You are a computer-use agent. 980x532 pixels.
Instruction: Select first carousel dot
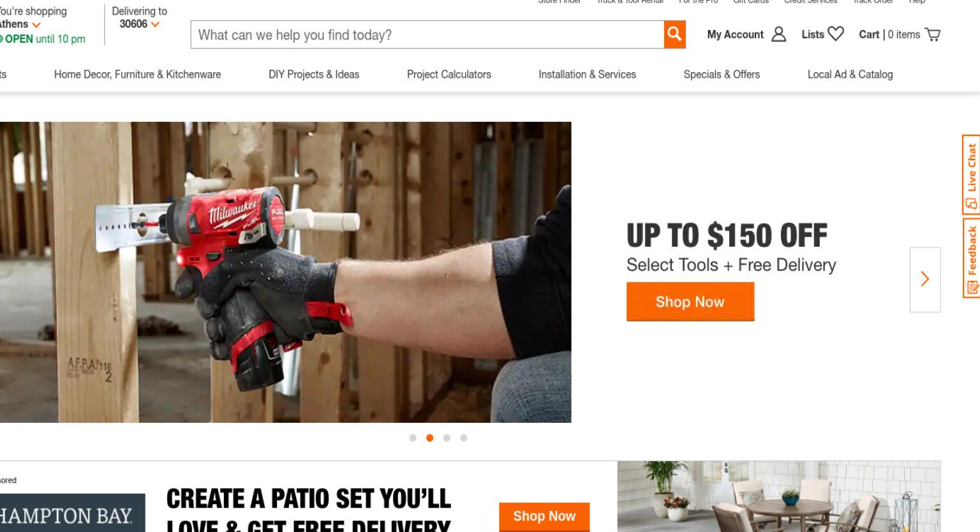(x=413, y=438)
